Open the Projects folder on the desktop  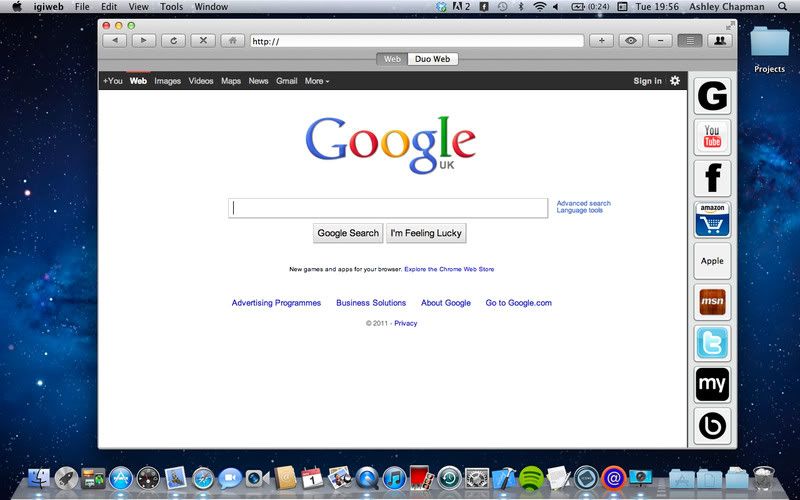coord(770,50)
